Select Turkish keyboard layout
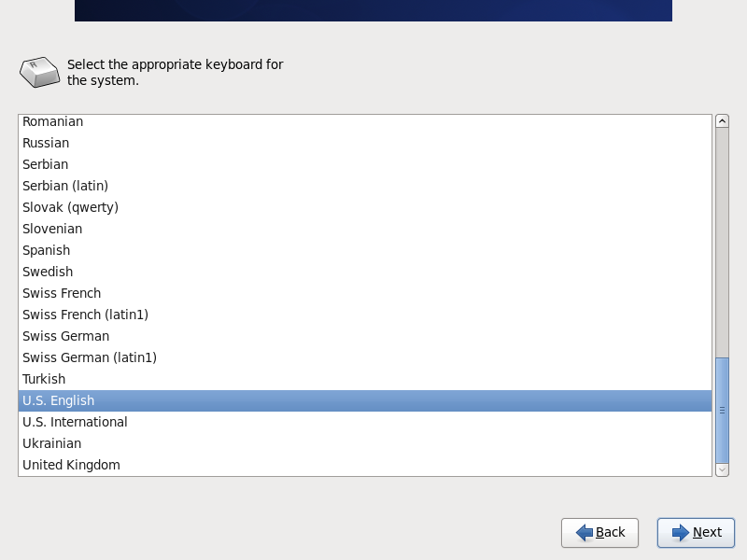The width and height of the screenshot is (747, 560). pos(365,379)
